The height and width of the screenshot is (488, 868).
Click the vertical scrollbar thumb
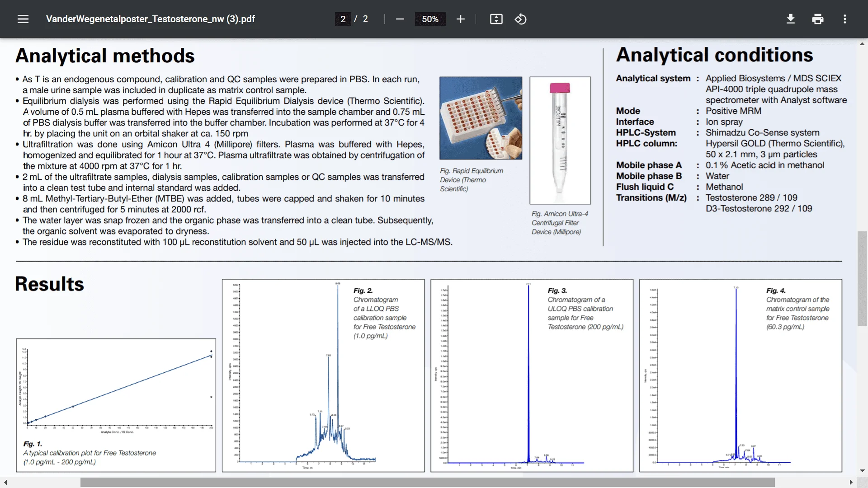point(862,278)
